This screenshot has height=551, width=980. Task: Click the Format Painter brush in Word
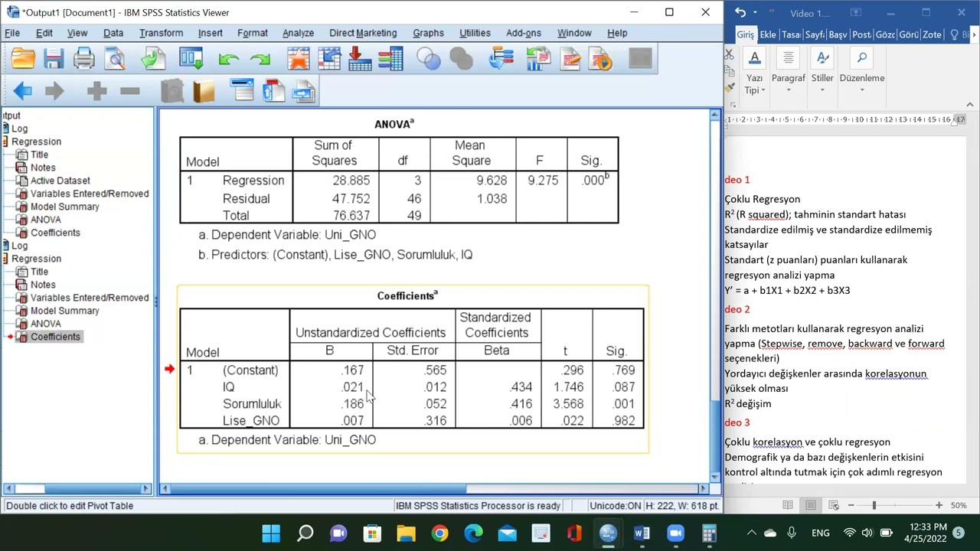coord(729,88)
